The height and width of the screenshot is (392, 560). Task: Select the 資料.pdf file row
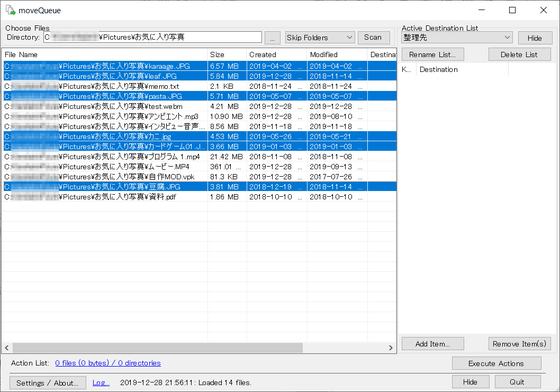(200, 197)
